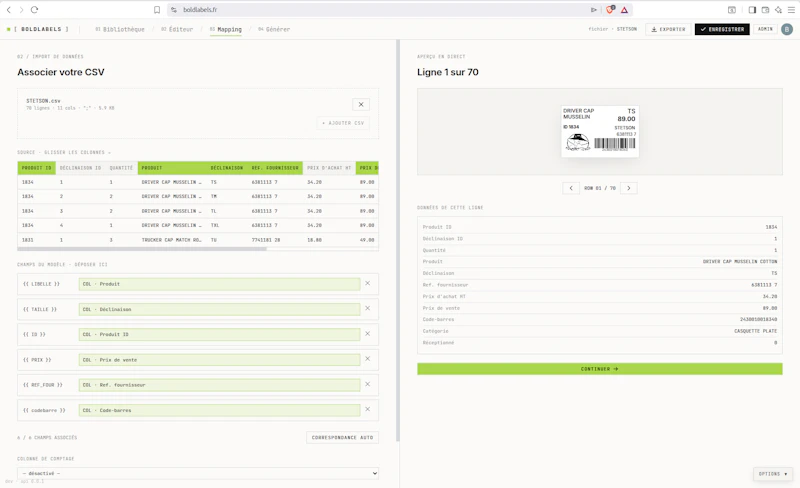
Task: Click the REF_FOUR field mapped to Ref. fournisseur
Action: pyautogui.click(x=219, y=385)
